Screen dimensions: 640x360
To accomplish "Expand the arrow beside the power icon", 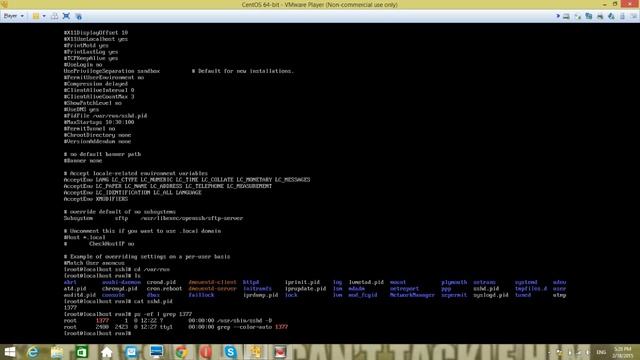I will [x=44, y=16].
